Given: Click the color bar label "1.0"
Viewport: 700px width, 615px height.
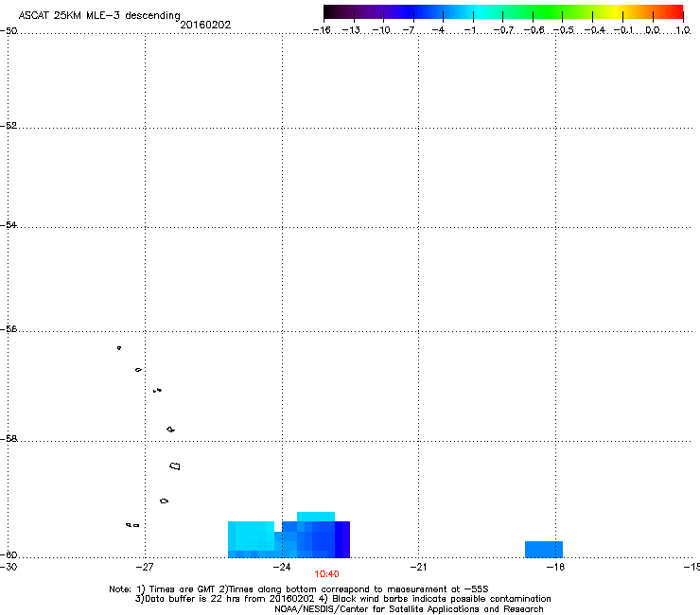Looking at the screenshot, I should [683, 30].
